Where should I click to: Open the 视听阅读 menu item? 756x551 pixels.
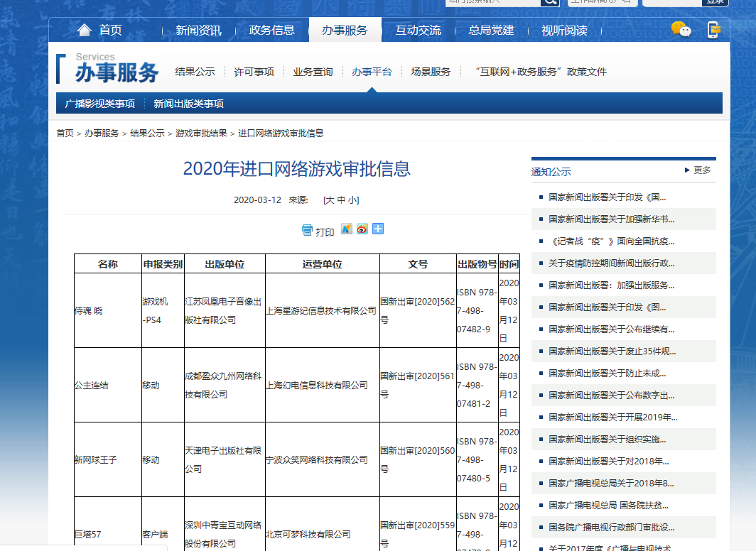pos(566,30)
